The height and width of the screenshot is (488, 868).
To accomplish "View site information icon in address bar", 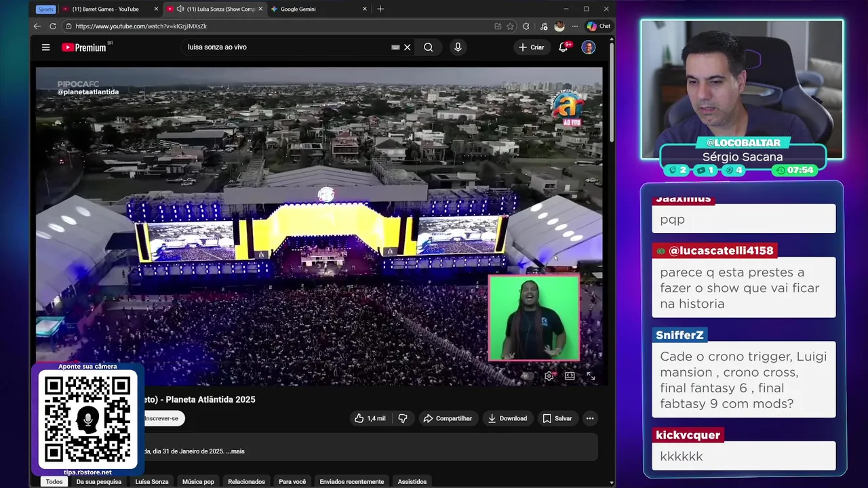I will pos(68,26).
